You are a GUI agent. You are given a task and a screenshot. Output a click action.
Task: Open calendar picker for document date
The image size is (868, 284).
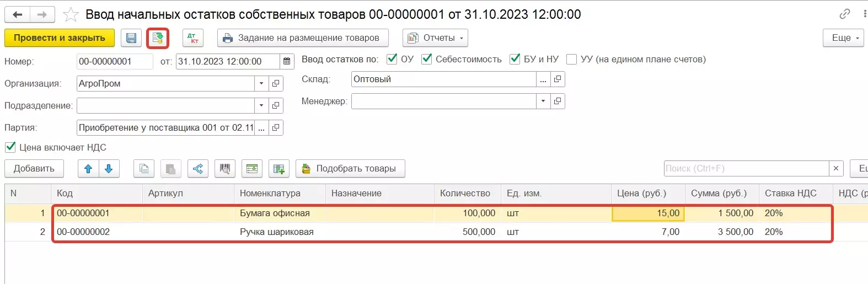[287, 61]
